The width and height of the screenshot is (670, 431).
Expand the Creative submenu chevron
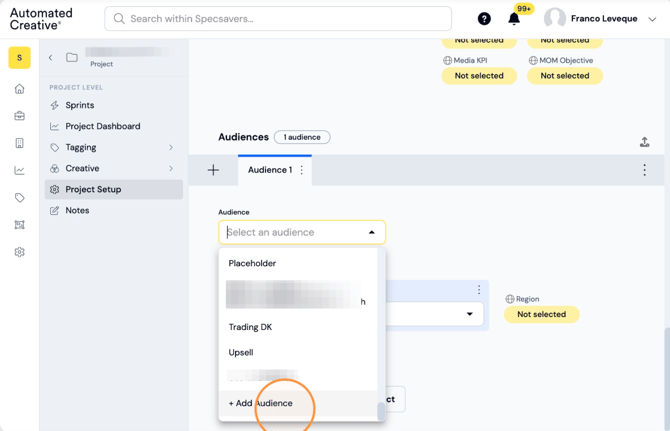coord(171,168)
